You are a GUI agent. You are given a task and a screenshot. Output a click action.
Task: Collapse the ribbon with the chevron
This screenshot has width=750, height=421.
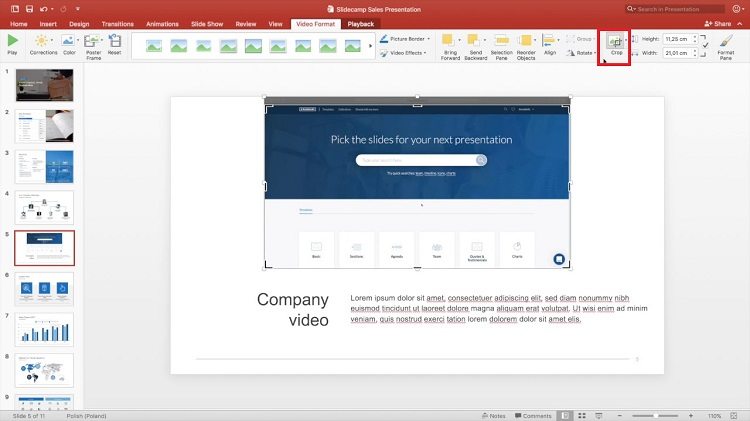[x=739, y=23]
